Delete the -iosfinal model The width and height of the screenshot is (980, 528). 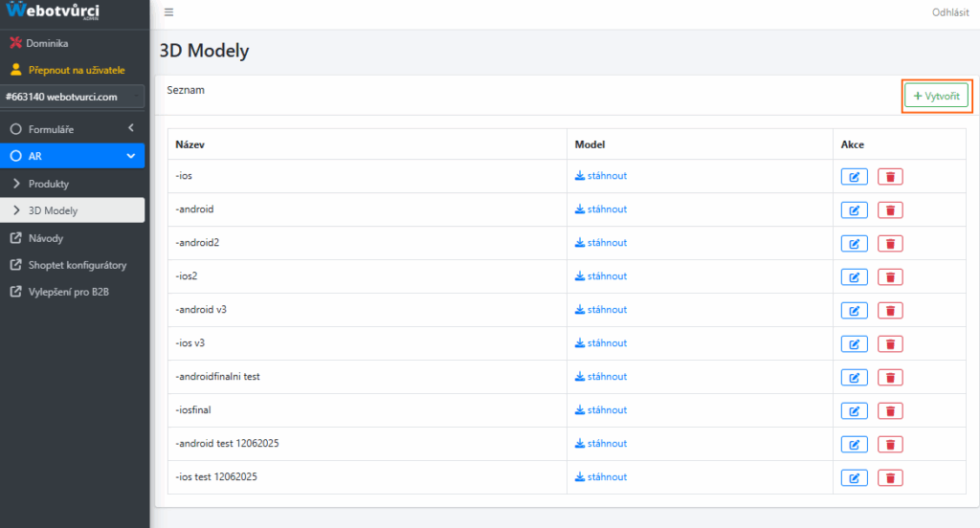click(890, 411)
